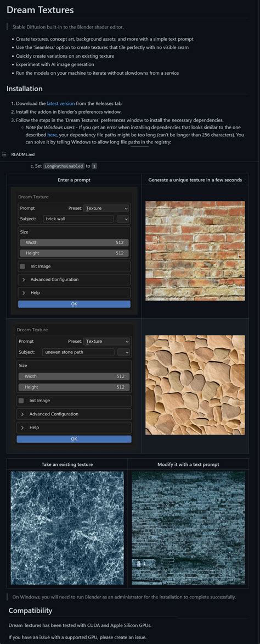The height and width of the screenshot is (644, 260).
Task: Click OK button in brick wall panel
Action: [74, 304]
